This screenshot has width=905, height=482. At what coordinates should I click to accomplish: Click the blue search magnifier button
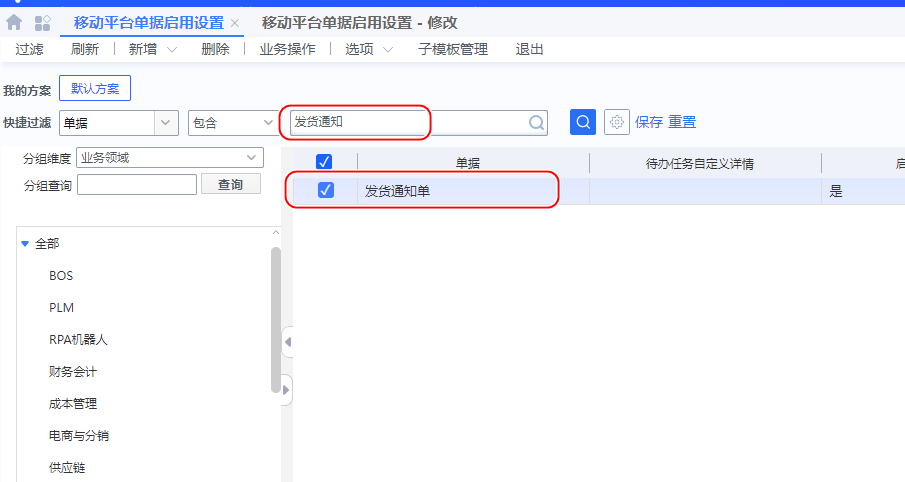[x=583, y=122]
